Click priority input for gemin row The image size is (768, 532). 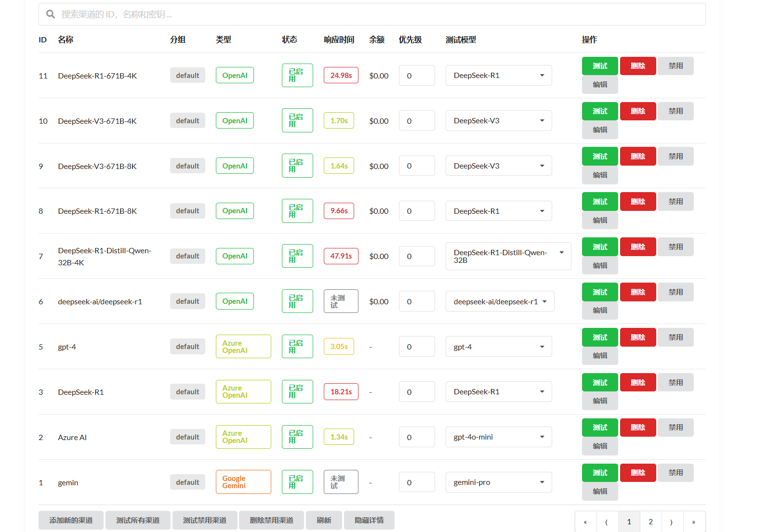click(x=417, y=482)
